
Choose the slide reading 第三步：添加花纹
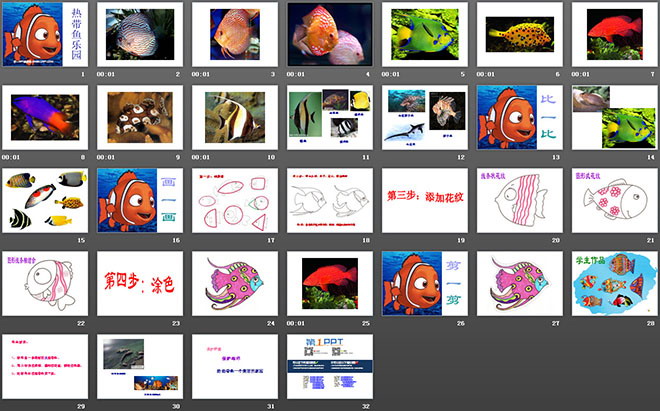(x=425, y=200)
